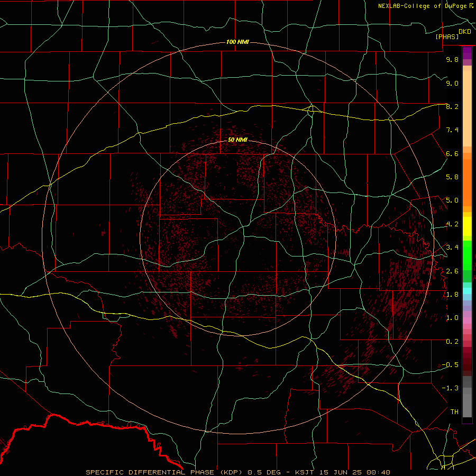This screenshot has width=476, height=476.
Task: Click the purple band at the top of the color scale
Action: pyautogui.click(x=467, y=53)
